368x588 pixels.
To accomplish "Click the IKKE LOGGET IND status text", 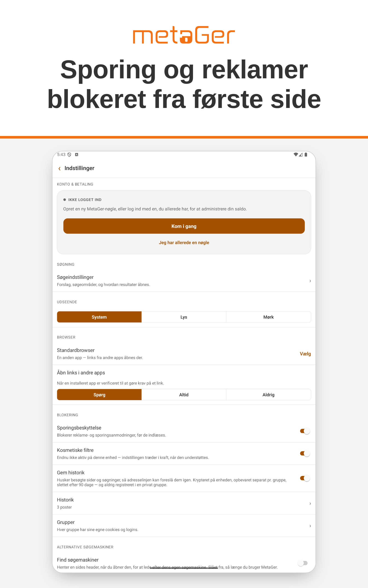I will (85, 200).
